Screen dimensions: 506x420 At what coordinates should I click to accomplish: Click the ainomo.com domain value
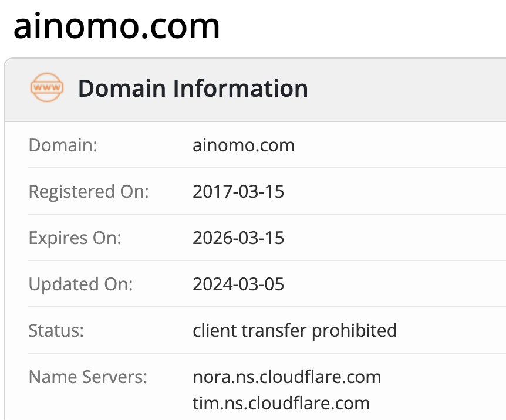pyautogui.click(x=244, y=145)
